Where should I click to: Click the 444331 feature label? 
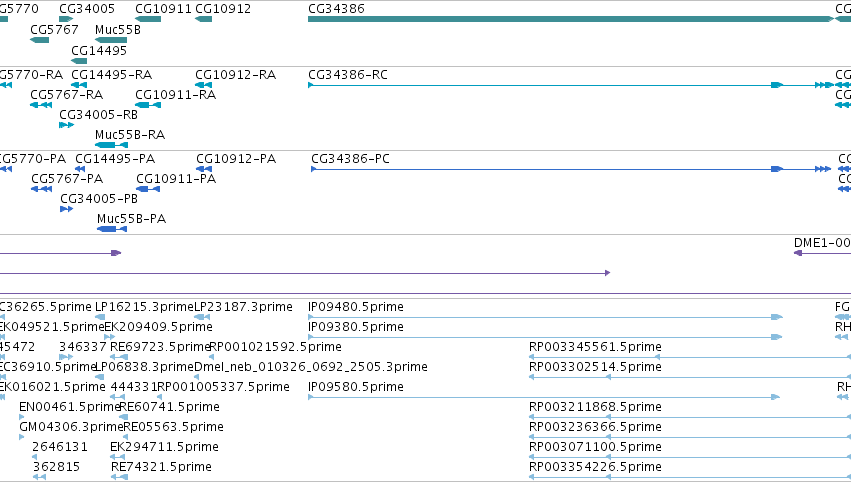(x=134, y=386)
